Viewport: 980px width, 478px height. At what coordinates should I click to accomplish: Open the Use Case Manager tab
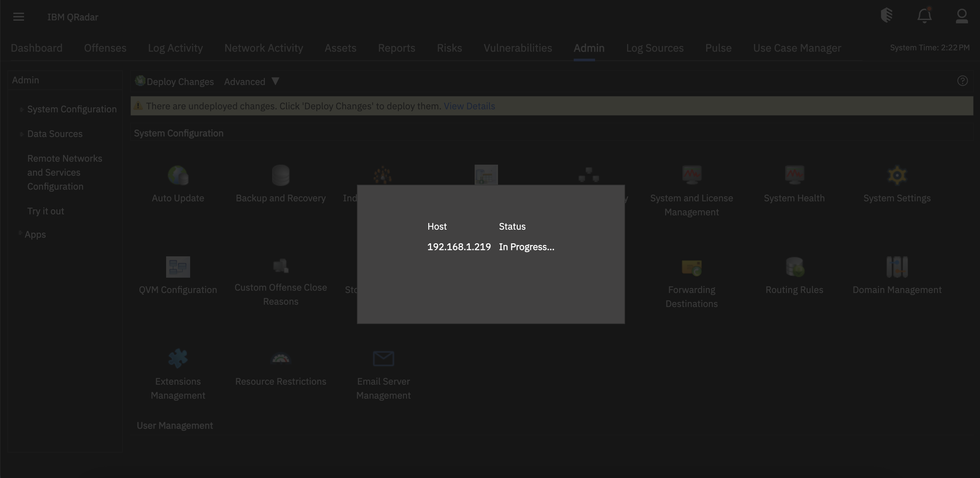(797, 48)
